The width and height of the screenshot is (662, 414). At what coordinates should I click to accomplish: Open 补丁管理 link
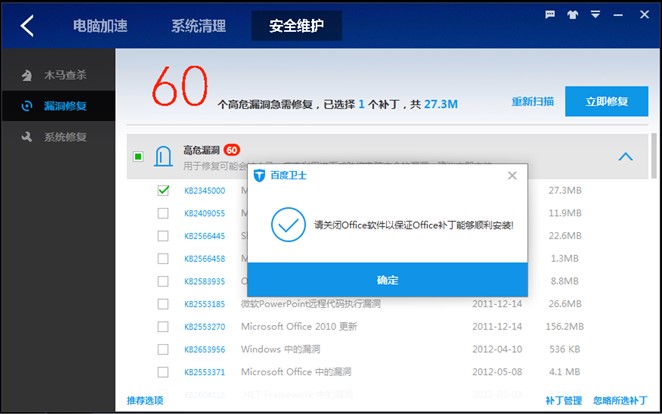point(564,400)
